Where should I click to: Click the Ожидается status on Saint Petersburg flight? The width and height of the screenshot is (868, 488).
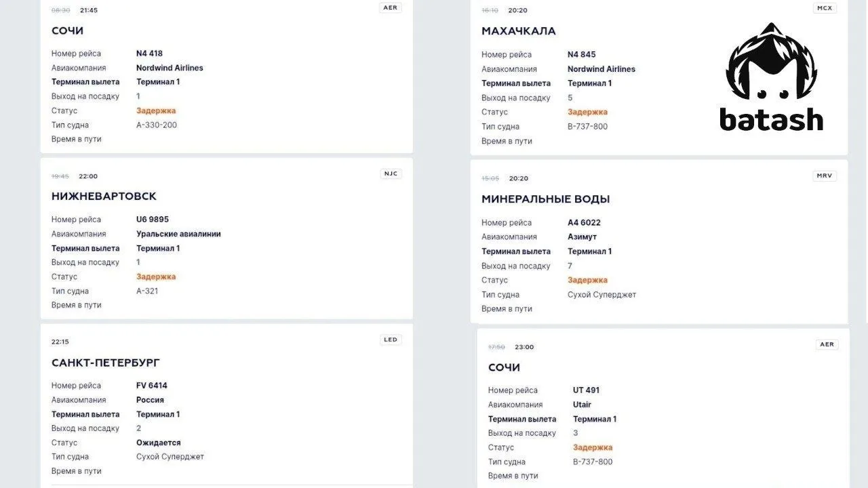pyautogui.click(x=159, y=443)
